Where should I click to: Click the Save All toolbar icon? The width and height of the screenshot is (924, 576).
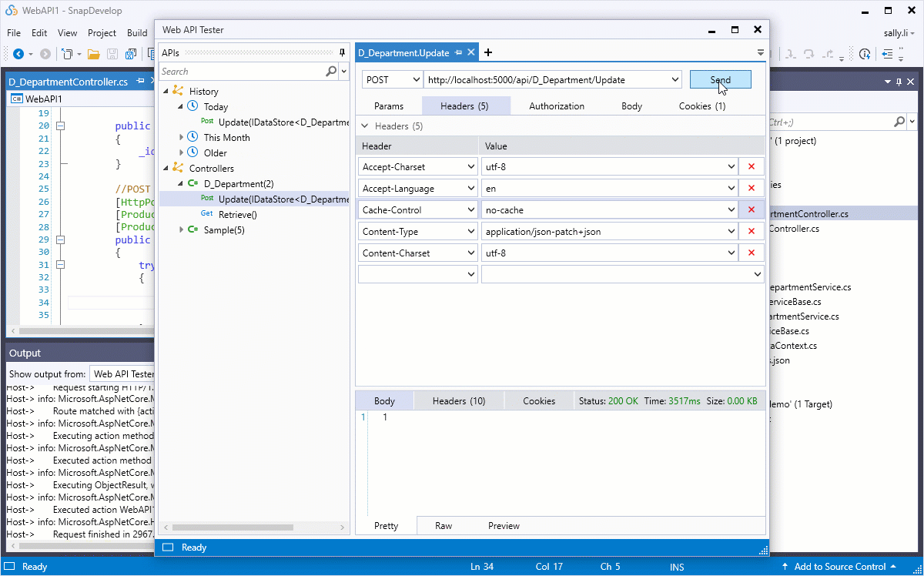point(130,54)
